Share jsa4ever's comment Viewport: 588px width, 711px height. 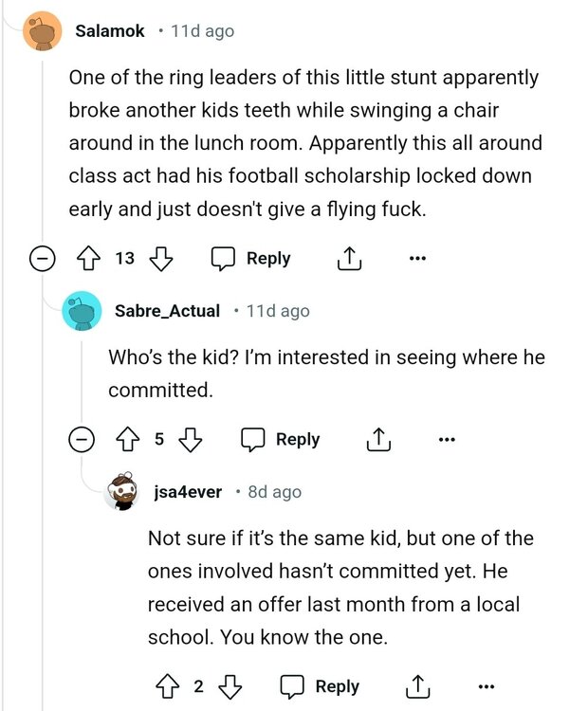[x=417, y=686]
